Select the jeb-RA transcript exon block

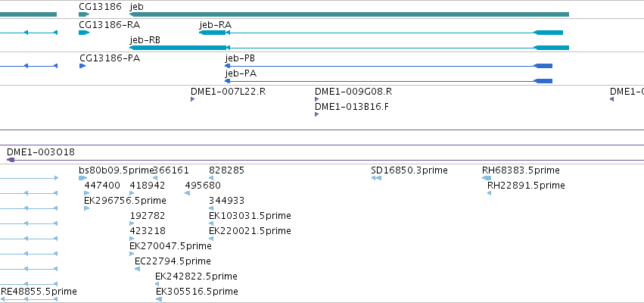[213, 33]
